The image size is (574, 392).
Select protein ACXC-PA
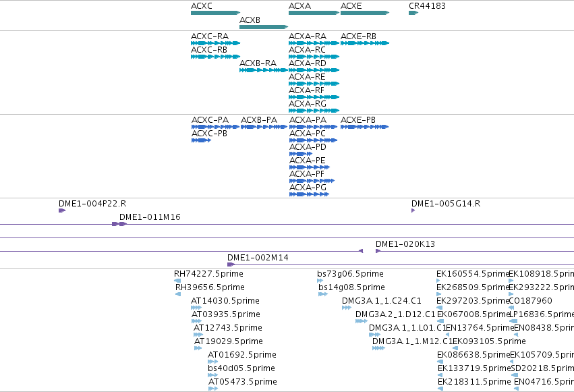click(216, 127)
